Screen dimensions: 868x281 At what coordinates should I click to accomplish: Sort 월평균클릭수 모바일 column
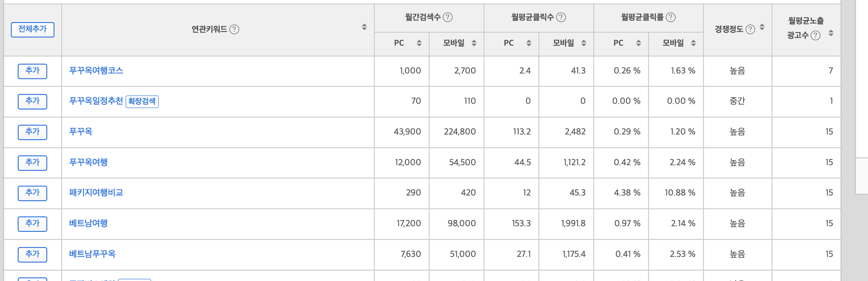pos(584,43)
